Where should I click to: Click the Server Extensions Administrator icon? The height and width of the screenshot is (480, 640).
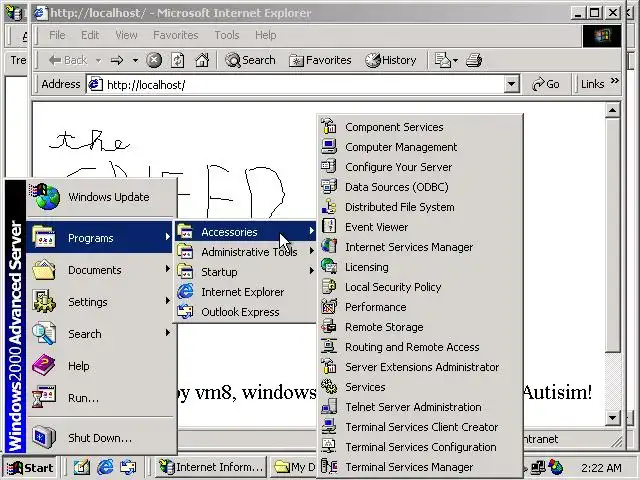click(329, 367)
